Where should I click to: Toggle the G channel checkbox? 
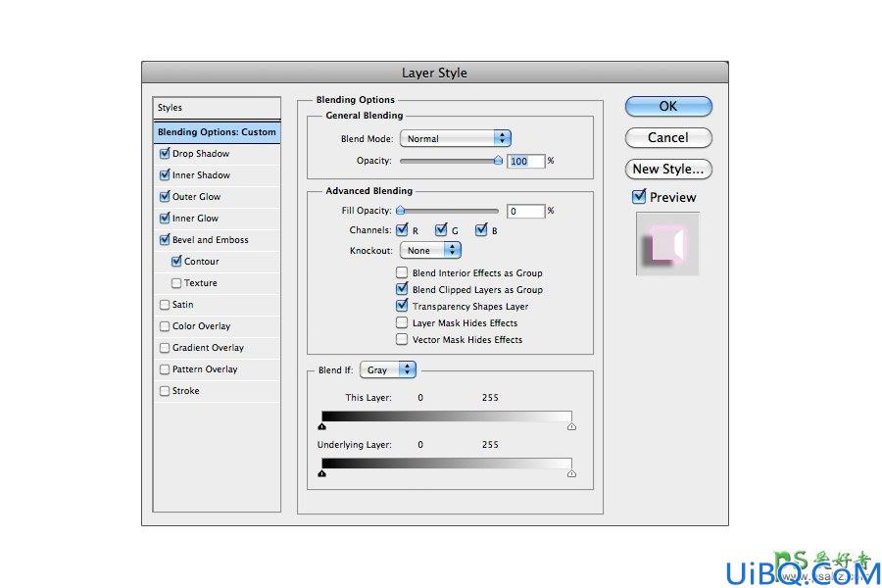coord(441,229)
